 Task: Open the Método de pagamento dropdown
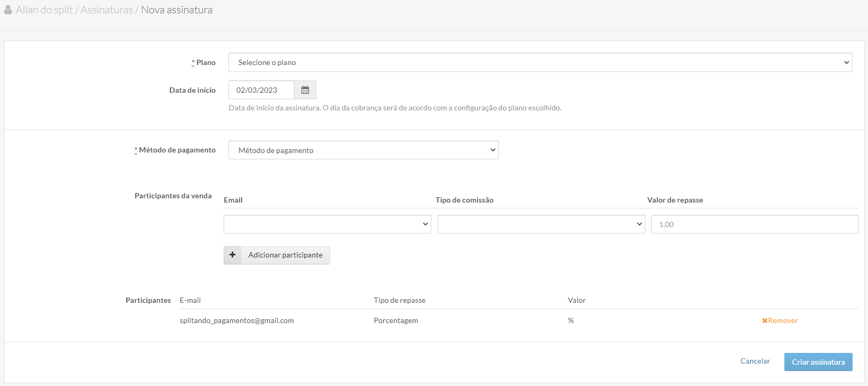point(363,150)
